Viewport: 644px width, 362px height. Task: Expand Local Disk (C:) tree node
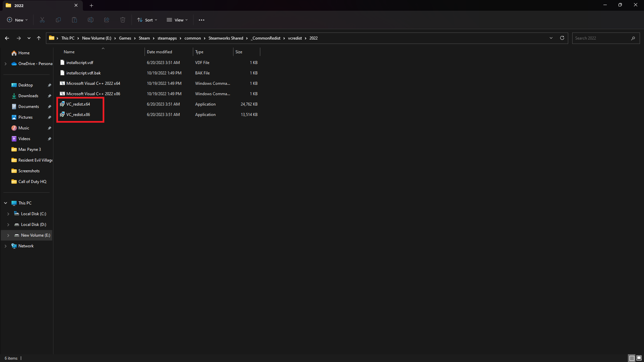[8, 214]
